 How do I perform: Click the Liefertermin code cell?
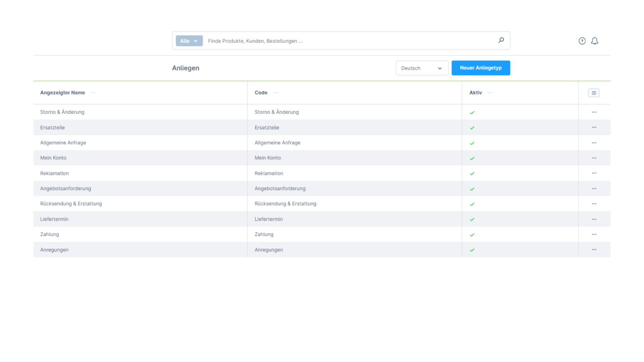pyautogui.click(x=355, y=219)
